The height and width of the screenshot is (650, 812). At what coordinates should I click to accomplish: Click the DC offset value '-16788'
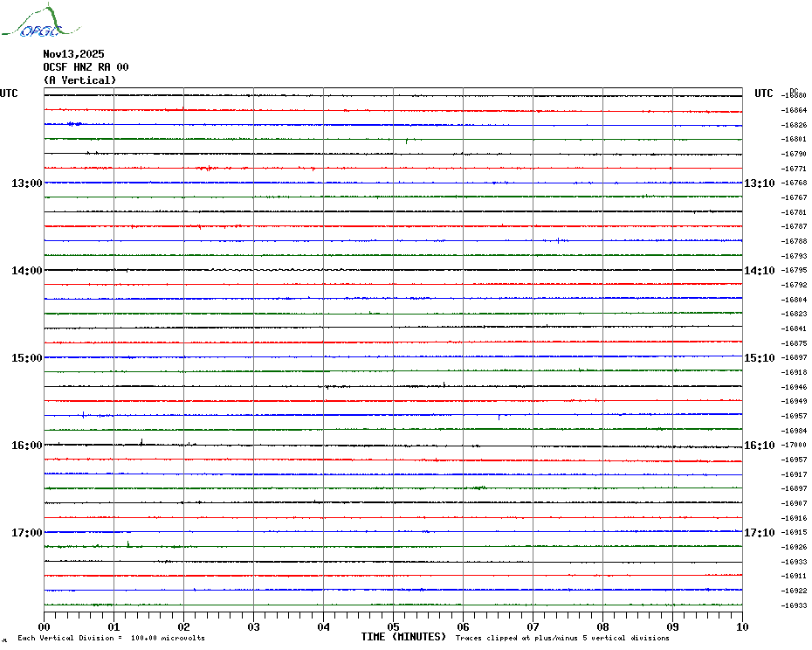point(794,241)
